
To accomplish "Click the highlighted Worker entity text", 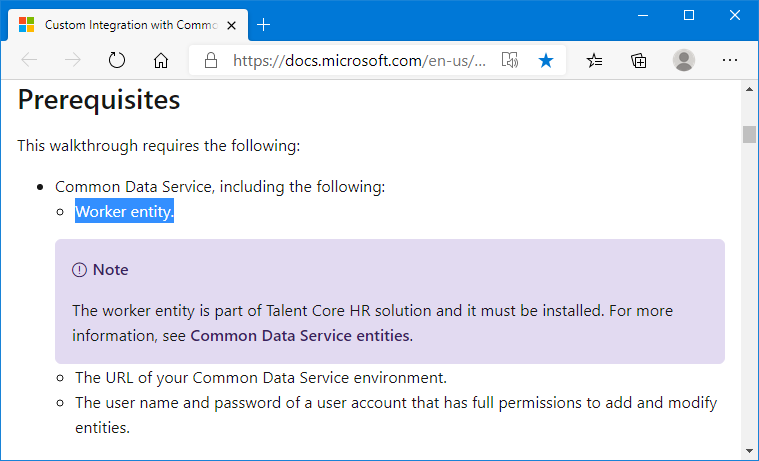I will pyautogui.click(x=124, y=212).
